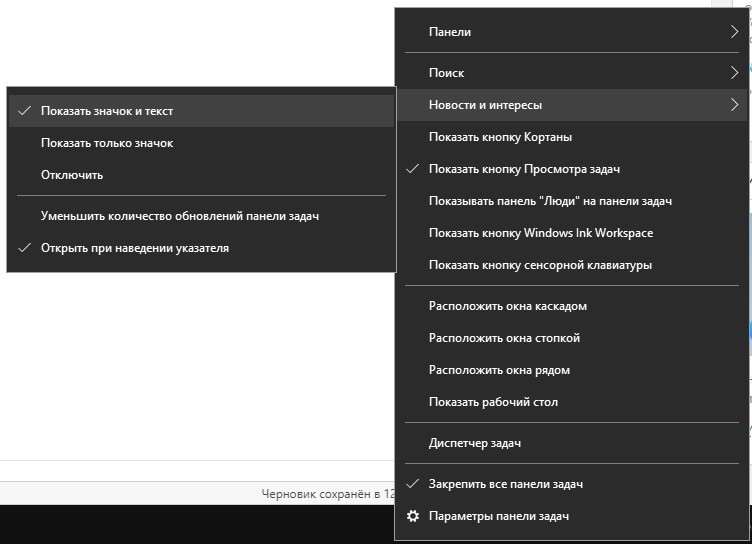Show the touch keyboard button

(x=540, y=265)
